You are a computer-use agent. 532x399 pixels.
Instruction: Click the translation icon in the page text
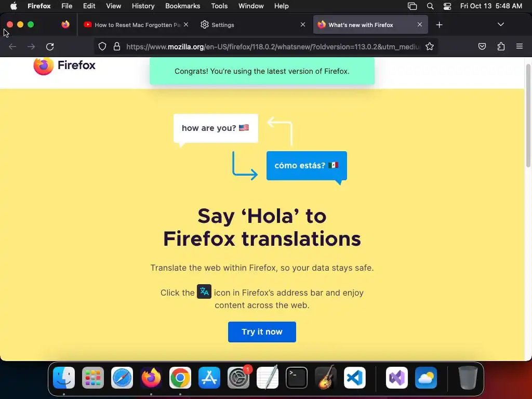pyautogui.click(x=204, y=291)
